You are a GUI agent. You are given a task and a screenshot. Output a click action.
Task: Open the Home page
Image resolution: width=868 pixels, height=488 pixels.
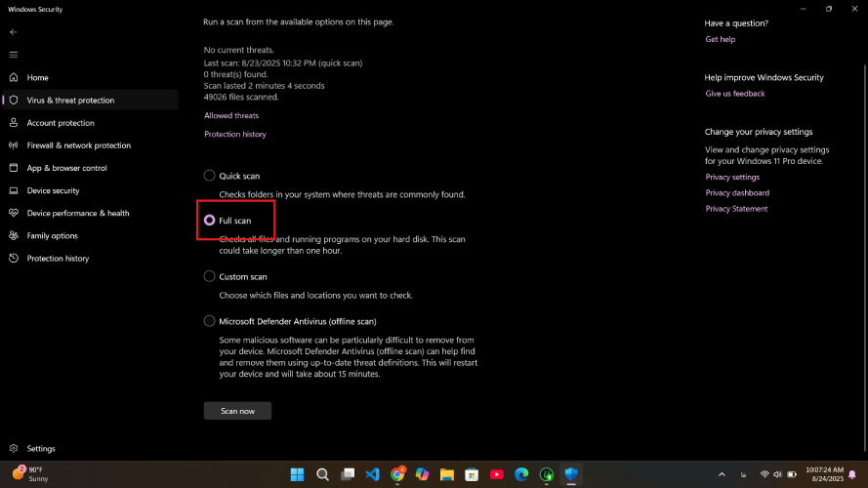point(37,78)
